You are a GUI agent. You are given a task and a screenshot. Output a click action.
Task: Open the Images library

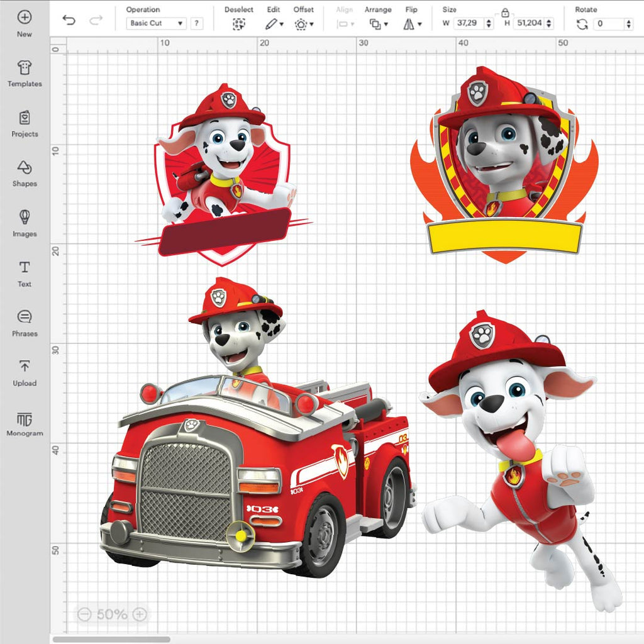point(25,218)
